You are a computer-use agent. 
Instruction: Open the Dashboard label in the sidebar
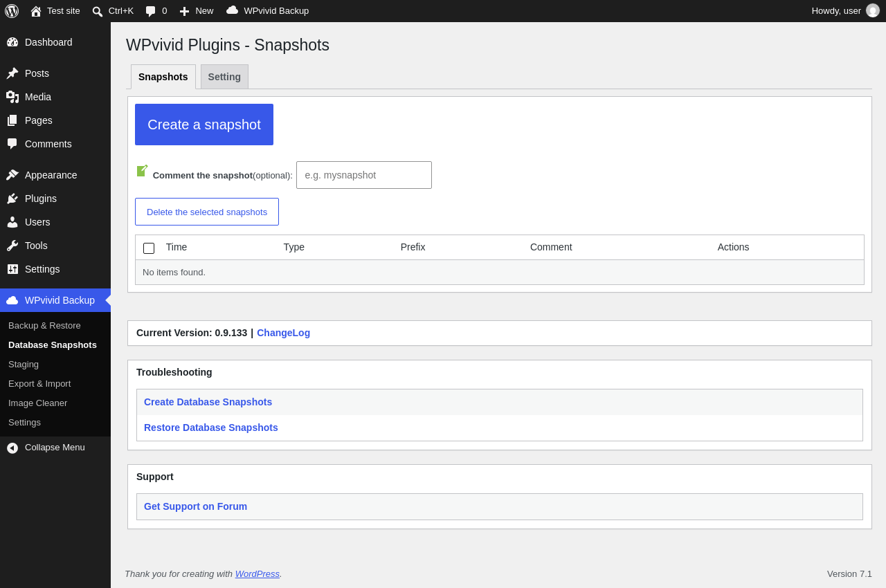pos(48,42)
